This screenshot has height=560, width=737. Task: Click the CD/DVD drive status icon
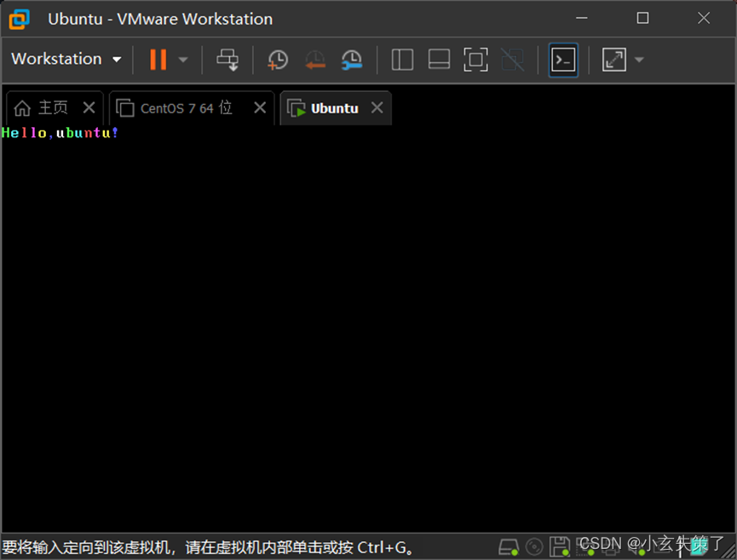(534, 547)
